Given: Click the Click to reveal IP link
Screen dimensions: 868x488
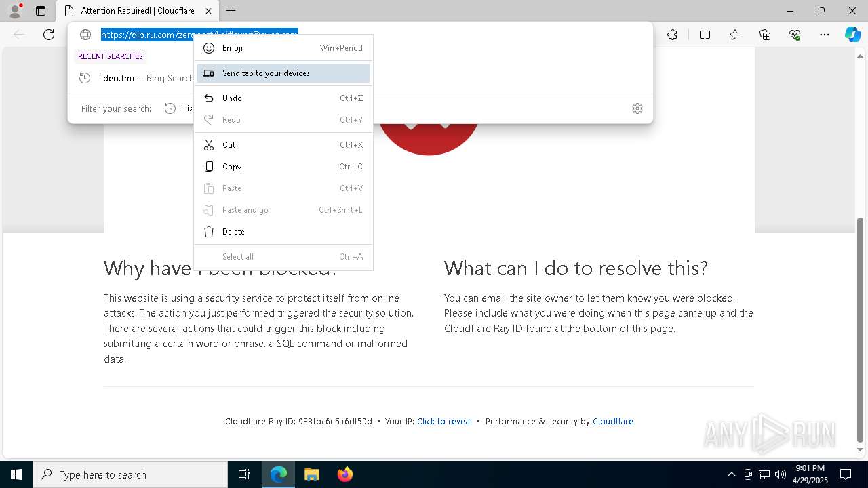Looking at the screenshot, I should pos(444,421).
